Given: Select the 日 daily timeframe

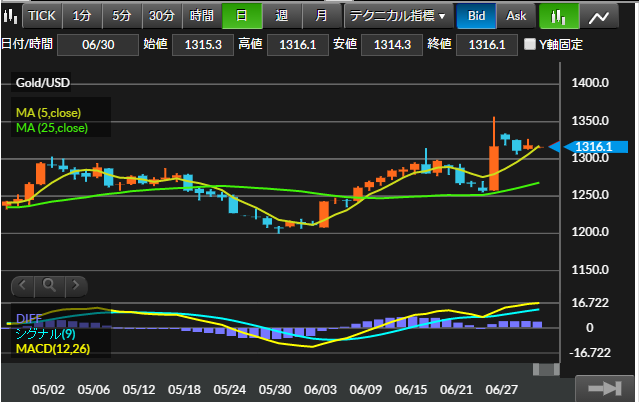Looking at the screenshot, I should (x=242, y=16).
